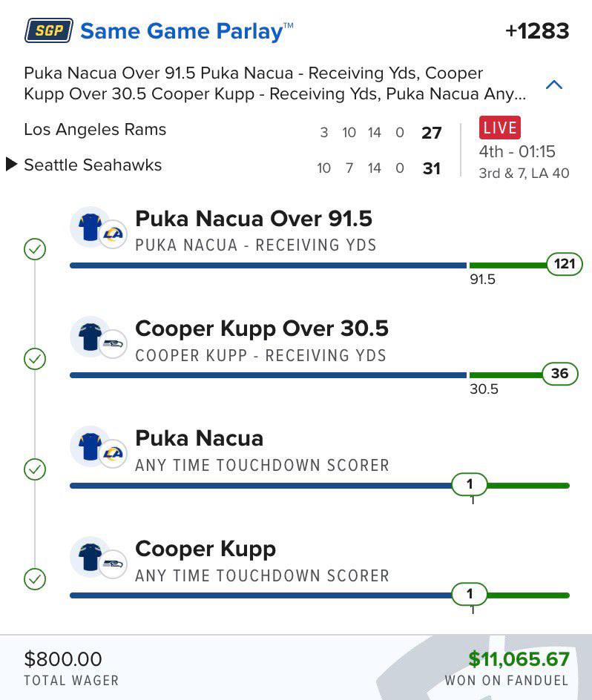Click the 121 marker on Nacua's yards bar

(x=564, y=263)
